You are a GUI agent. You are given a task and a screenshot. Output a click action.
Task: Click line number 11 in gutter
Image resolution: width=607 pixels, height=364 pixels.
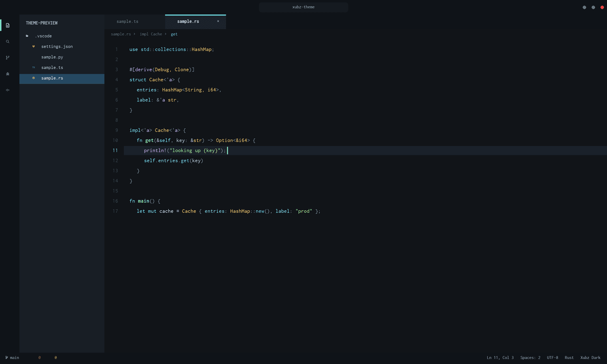click(x=115, y=150)
